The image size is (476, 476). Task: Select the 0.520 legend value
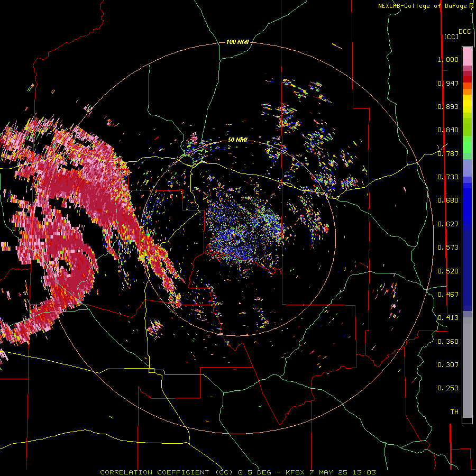pyautogui.click(x=448, y=271)
